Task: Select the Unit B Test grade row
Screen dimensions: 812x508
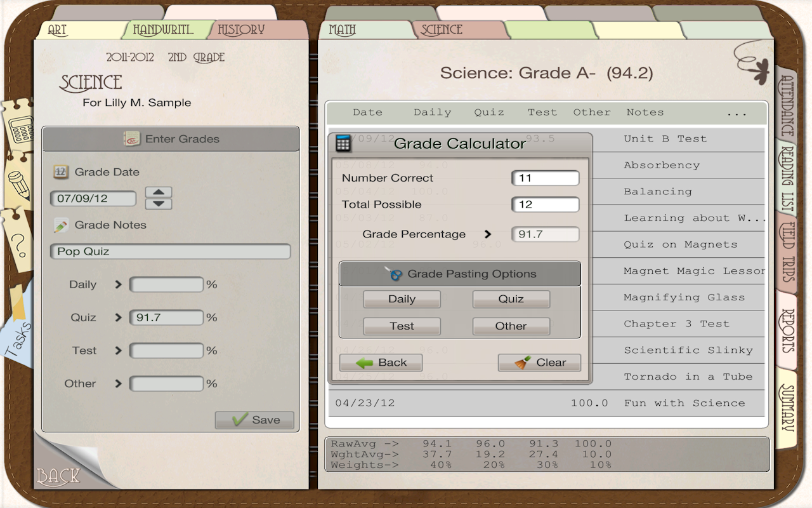Action: (546, 139)
